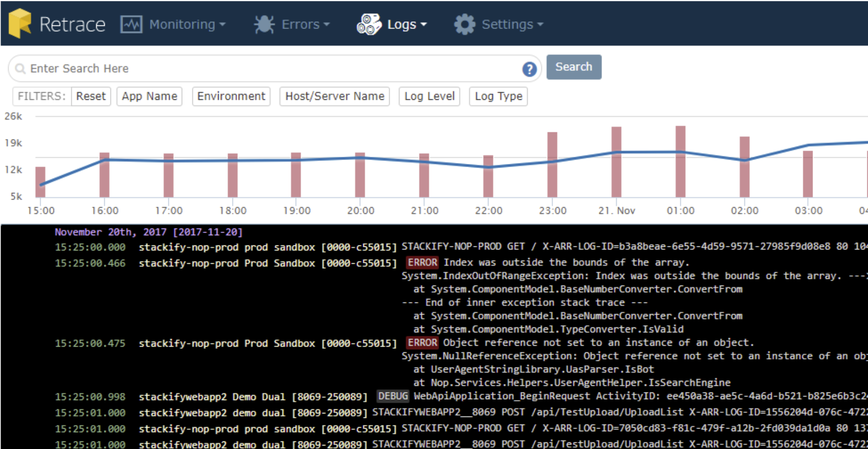
Task: Click the Retrace brand name
Action: (72, 24)
